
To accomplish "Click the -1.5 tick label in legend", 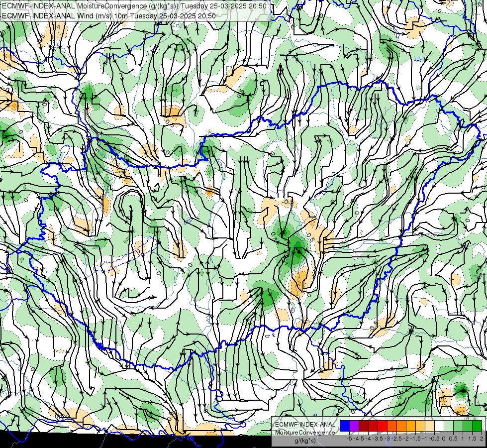I will pos(414,439).
